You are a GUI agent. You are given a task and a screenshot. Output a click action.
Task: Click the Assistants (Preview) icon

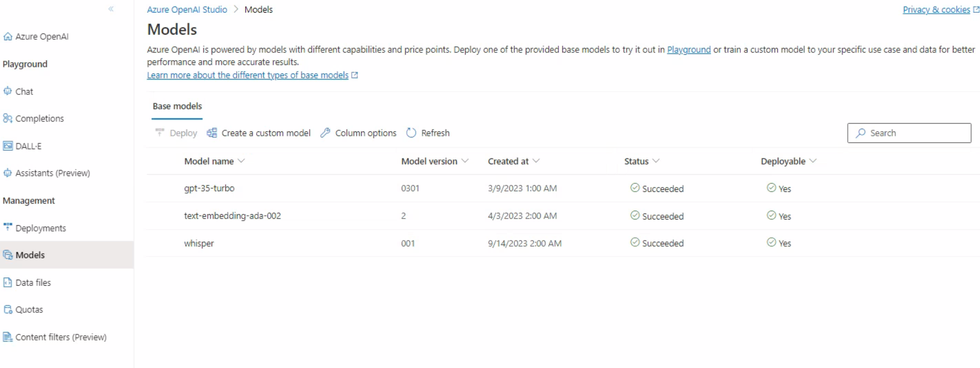pyautogui.click(x=8, y=173)
